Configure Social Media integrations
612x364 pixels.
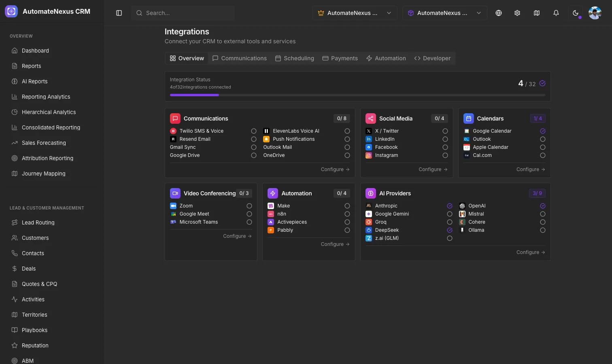pyautogui.click(x=433, y=169)
